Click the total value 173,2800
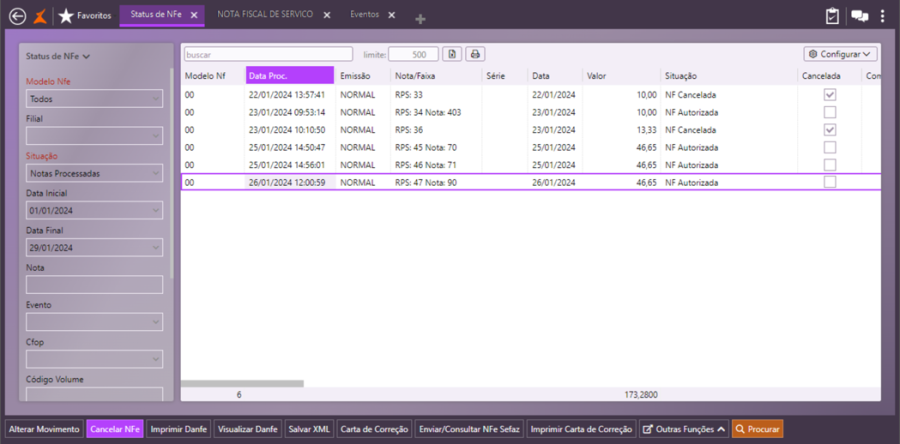900x444 pixels. [x=641, y=395]
